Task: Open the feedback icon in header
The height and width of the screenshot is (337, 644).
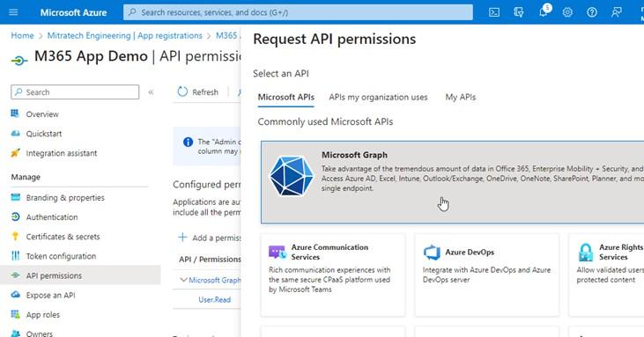Action: 616,12
